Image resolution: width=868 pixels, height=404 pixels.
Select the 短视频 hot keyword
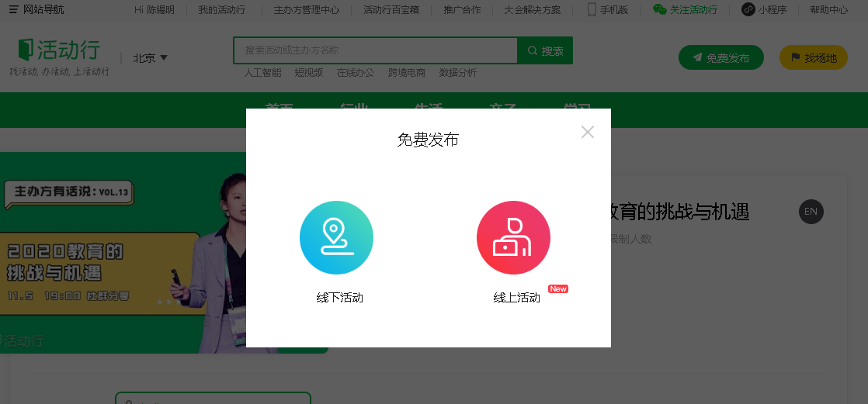(308, 72)
